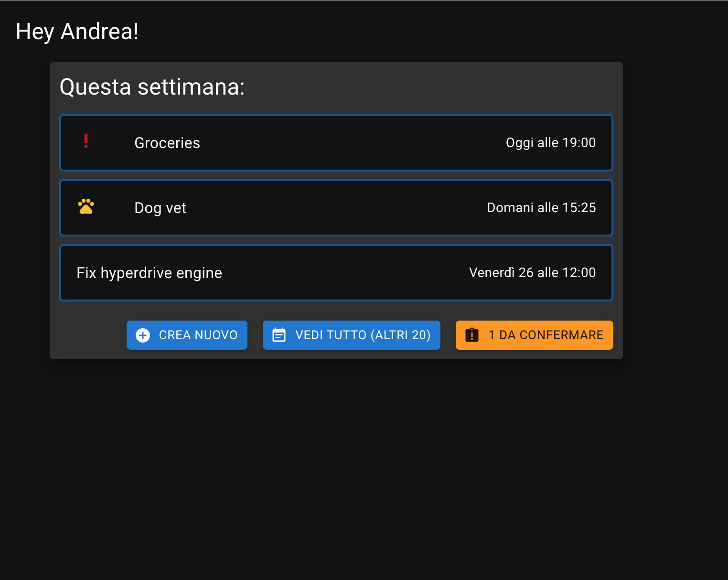Click the Domani alle 15:25 time label
This screenshot has height=580, width=728.
pyautogui.click(x=541, y=207)
